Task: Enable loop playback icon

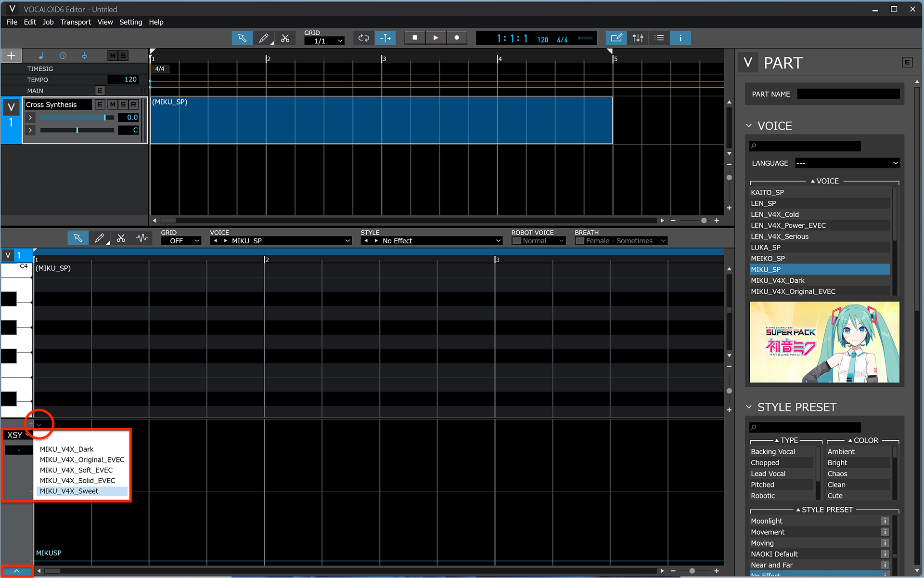Action: 363,38
